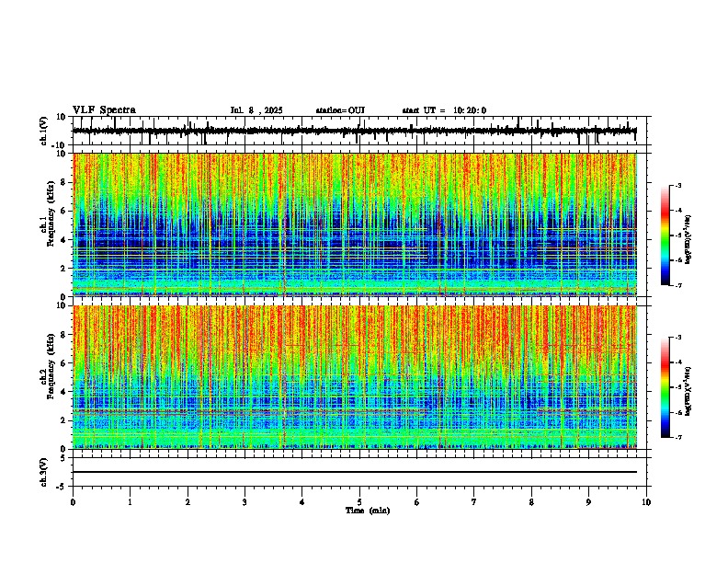This screenshot has height=563, width=728.
Task: Click the '6' tick on the Time axis
Action: point(417,502)
